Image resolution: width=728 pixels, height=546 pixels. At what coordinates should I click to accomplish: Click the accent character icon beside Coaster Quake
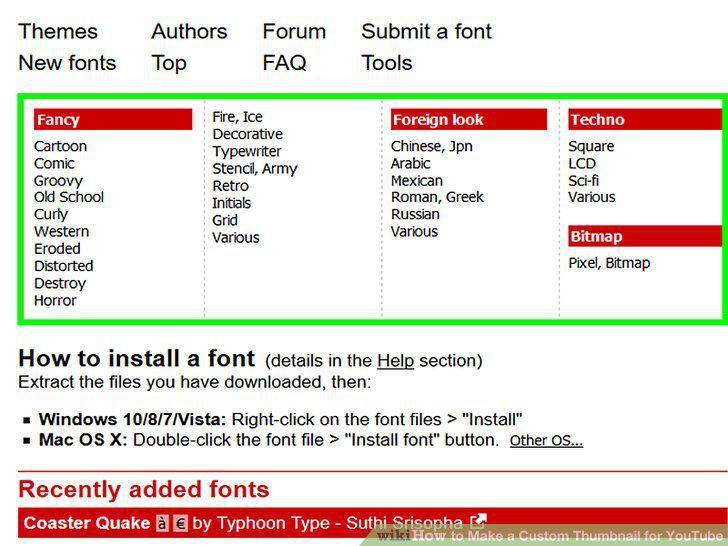click(162, 523)
